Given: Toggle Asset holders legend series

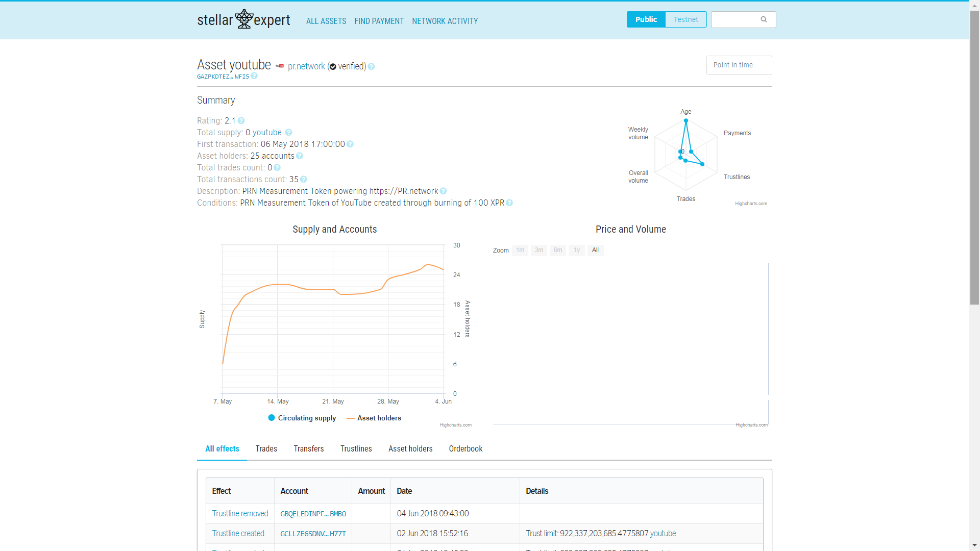Looking at the screenshot, I should tap(374, 418).
